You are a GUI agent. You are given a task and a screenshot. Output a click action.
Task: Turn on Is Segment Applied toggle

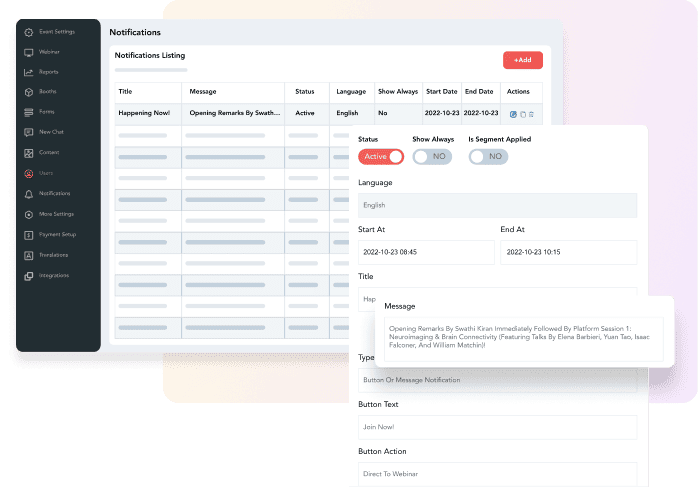(489, 157)
